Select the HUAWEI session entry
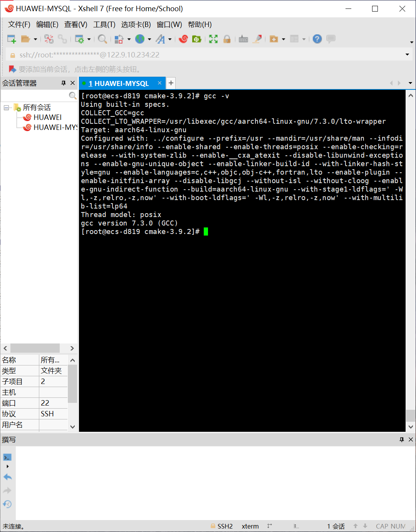Image resolution: width=416 pixels, height=532 pixels. [47, 117]
